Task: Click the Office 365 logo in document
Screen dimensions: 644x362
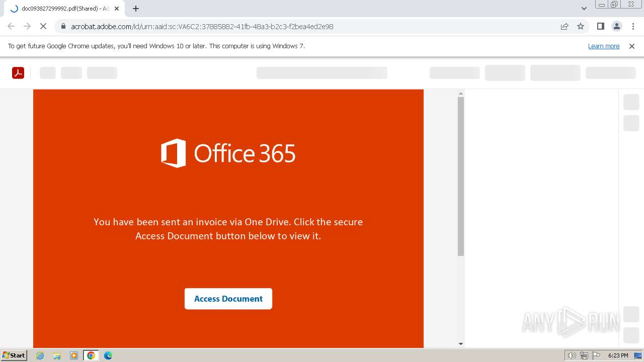Action: 228,153
